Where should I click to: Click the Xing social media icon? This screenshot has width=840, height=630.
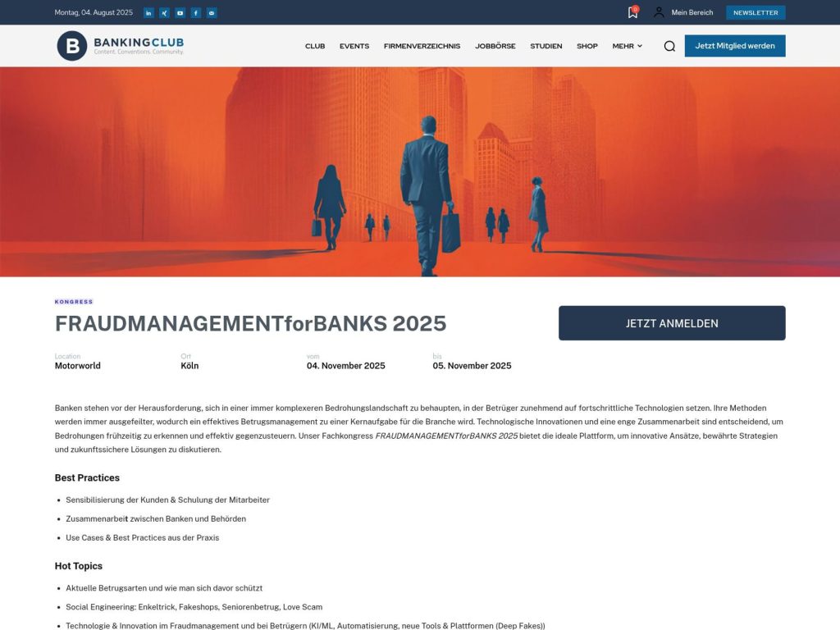(163, 12)
